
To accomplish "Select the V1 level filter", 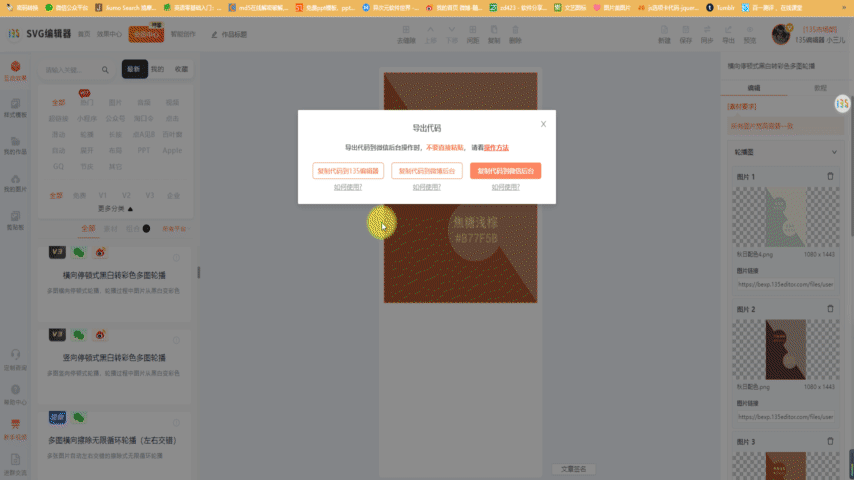I will point(102,196).
